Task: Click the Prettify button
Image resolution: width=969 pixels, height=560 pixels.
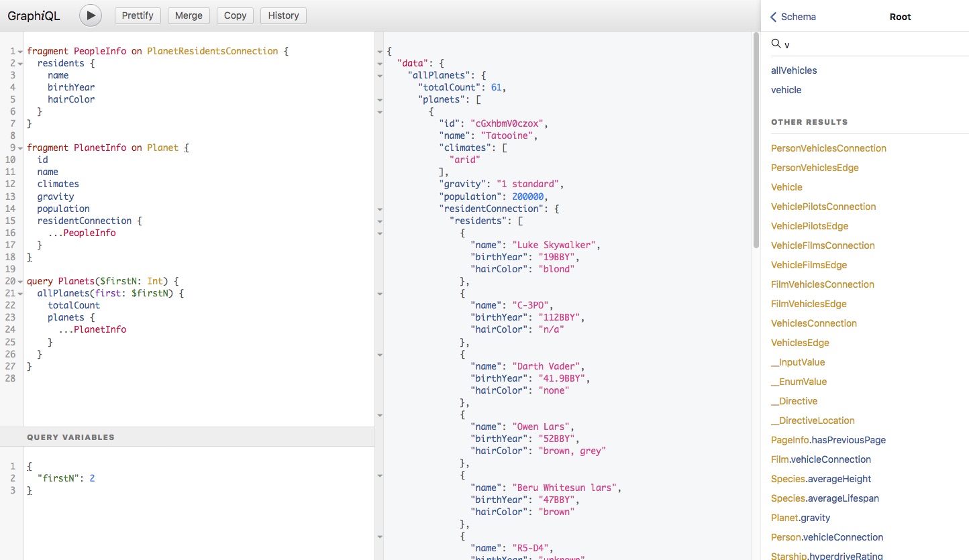Action: [138, 15]
